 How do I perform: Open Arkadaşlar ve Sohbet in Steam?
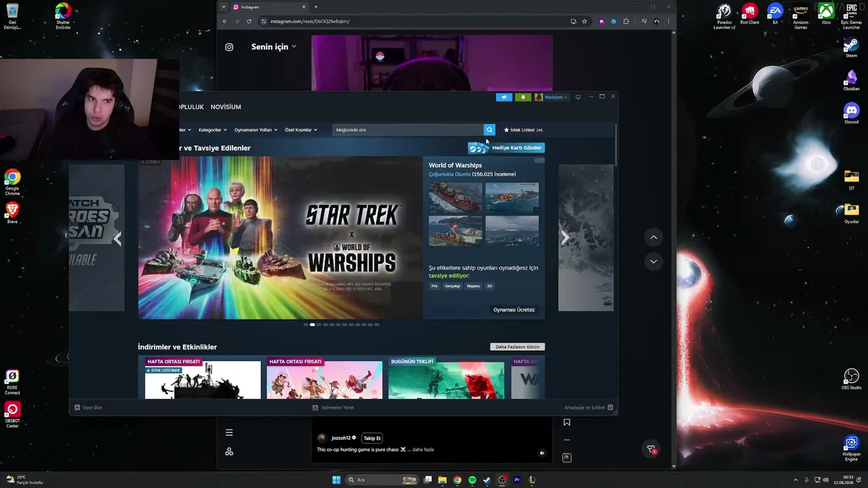(x=589, y=407)
